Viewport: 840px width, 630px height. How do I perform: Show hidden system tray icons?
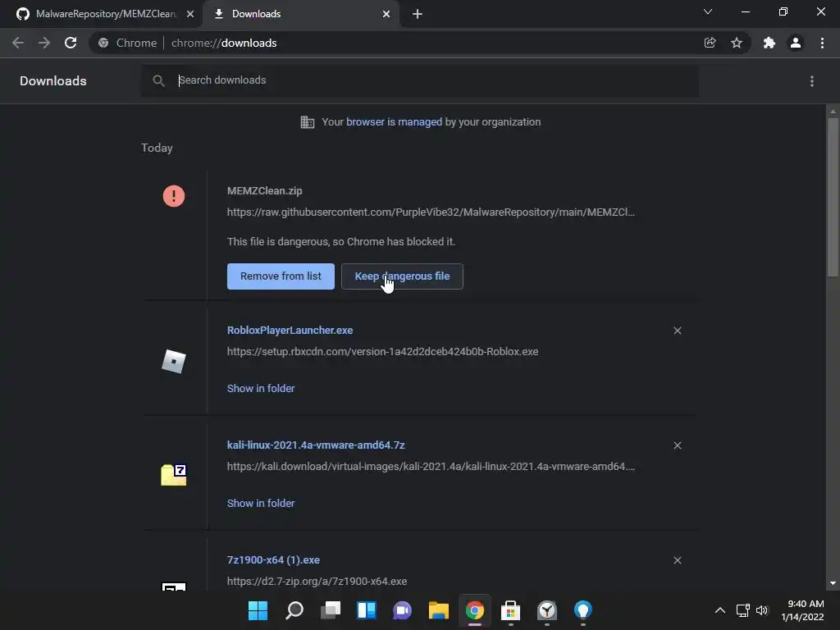(x=720, y=610)
